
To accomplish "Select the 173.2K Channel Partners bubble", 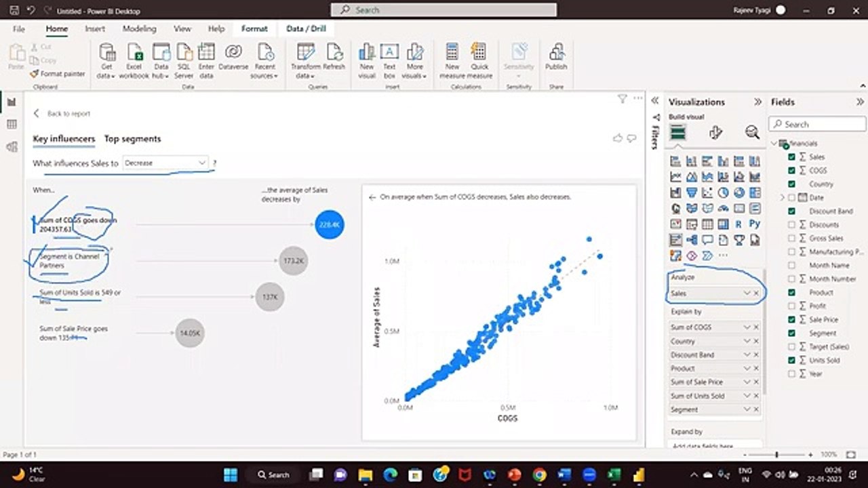I will click(x=294, y=261).
